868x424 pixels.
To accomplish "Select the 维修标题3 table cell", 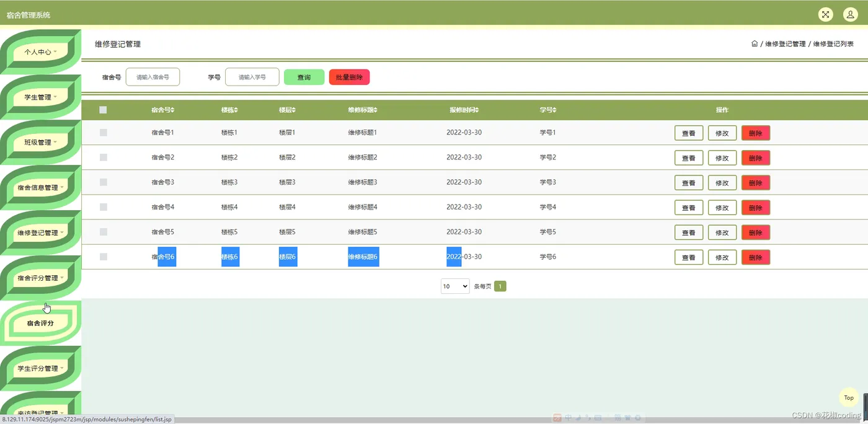I will (x=363, y=182).
